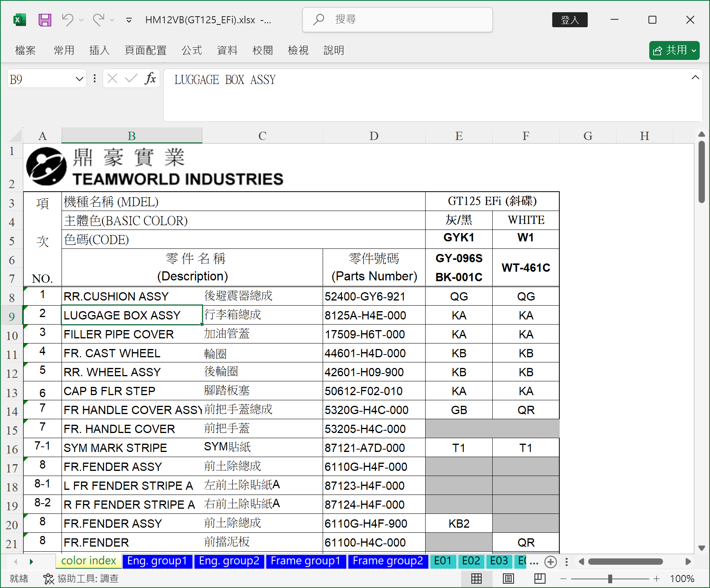Open the 協助工具: 調查 accessibility checker
The image size is (710, 588).
[80, 579]
